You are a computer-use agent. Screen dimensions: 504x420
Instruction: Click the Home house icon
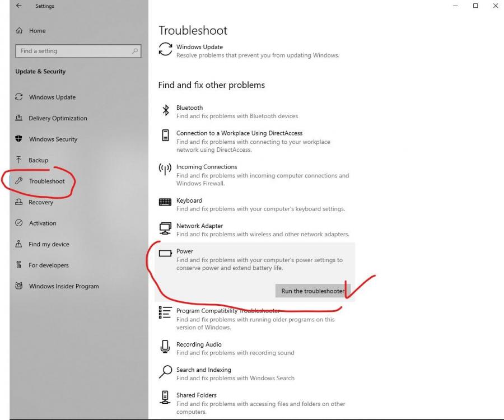(19, 31)
